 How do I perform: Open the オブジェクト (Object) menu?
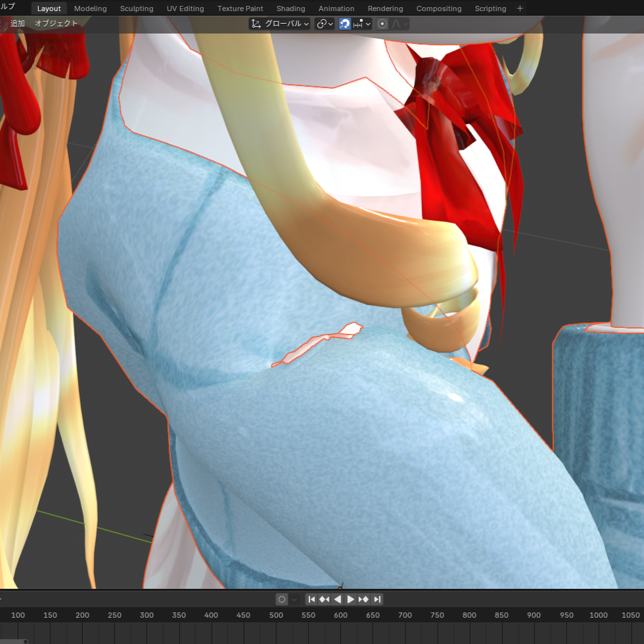point(57,24)
